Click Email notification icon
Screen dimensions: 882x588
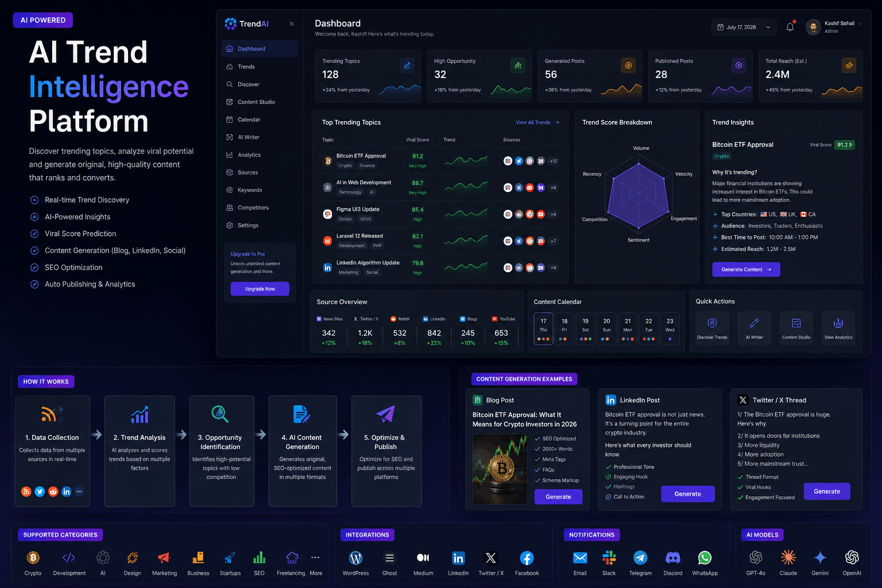(x=580, y=558)
